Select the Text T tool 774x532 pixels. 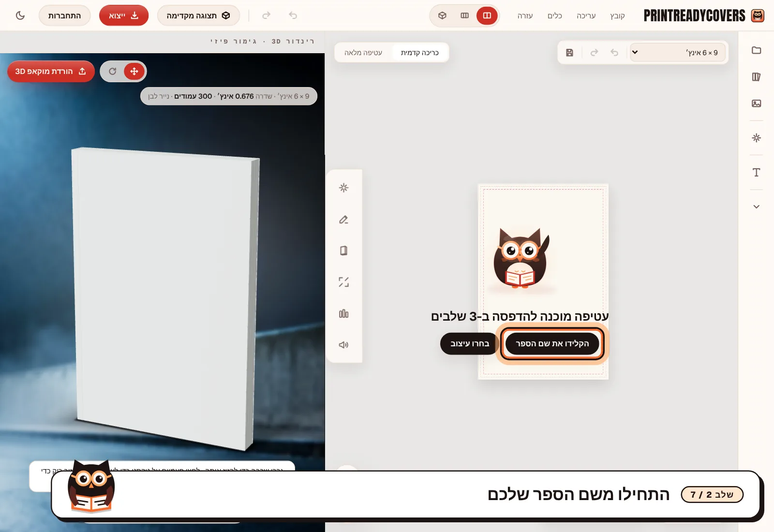(757, 172)
